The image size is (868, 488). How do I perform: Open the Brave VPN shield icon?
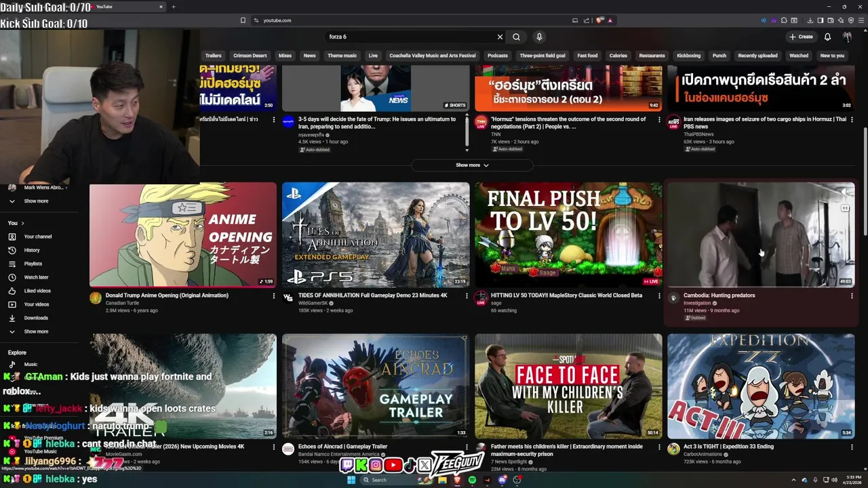851,20
